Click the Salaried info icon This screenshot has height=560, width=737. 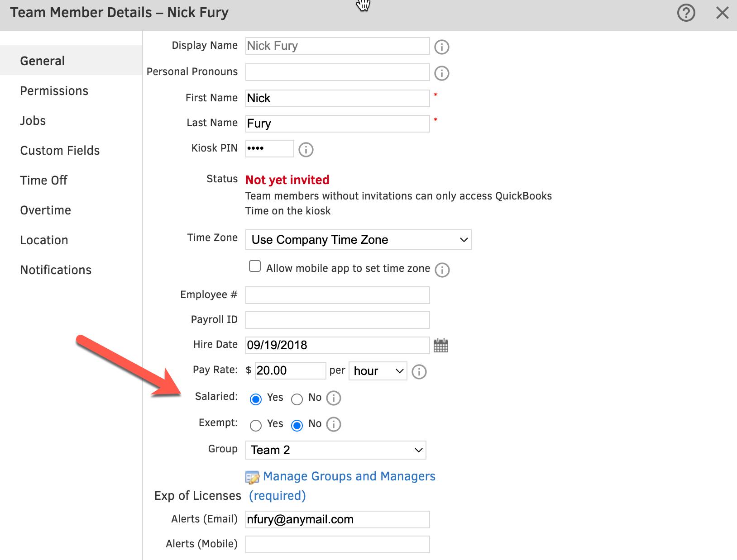click(x=334, y=398)
